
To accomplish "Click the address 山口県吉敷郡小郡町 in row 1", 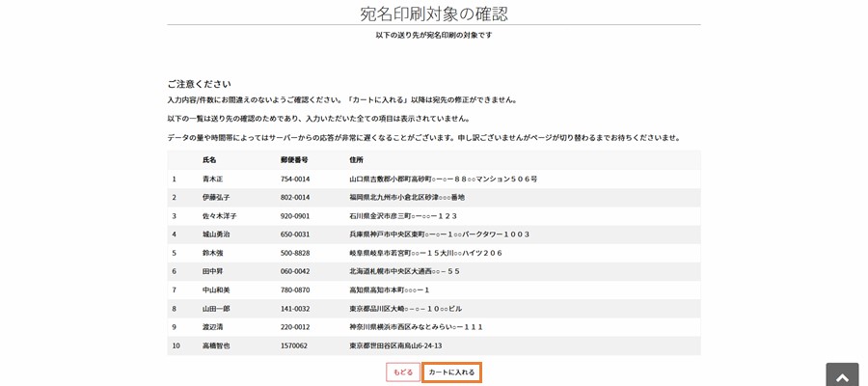I will [x=443, y=179].
